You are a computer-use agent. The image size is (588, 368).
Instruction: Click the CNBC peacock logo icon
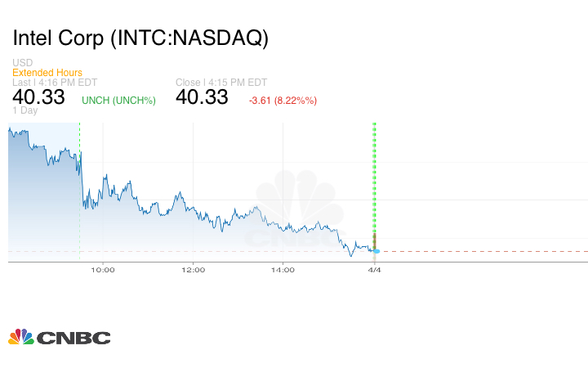pyautogui.click(x=20, y=337)
